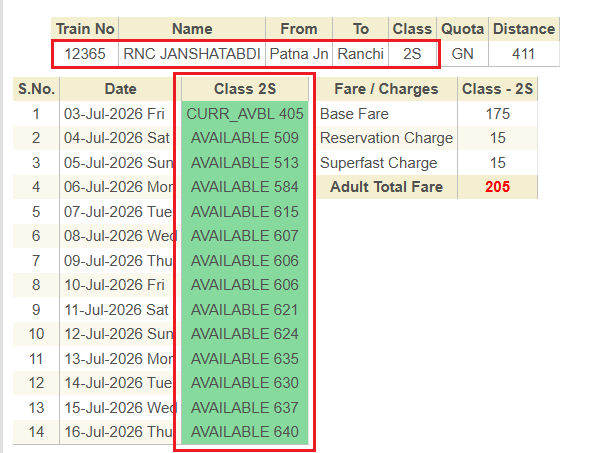Click the Reservation Charge label
The image size is (612, 453).
point(386,138)
